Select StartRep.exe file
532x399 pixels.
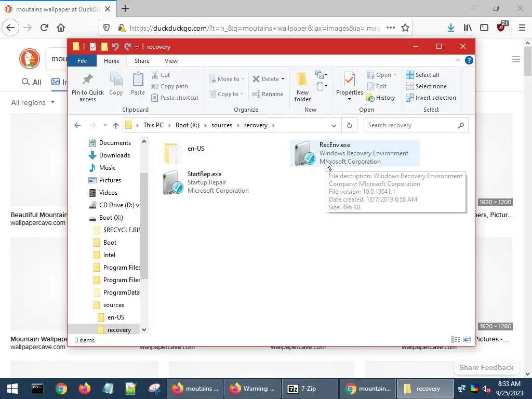207,182
